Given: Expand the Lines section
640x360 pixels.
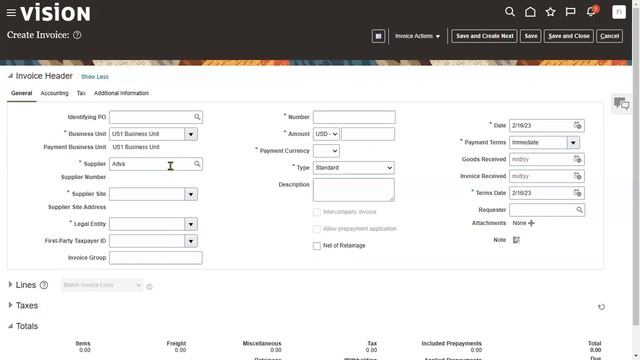Looking at the screenshot, I should tap(10, 284).
